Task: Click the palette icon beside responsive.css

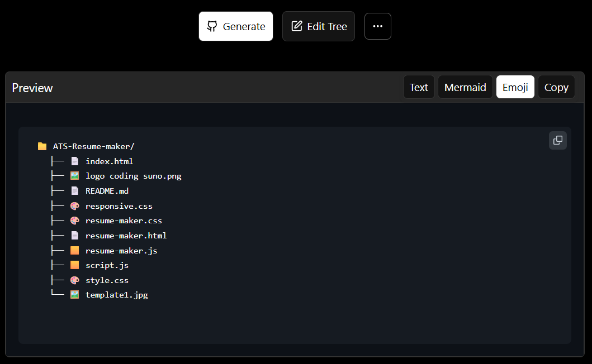Action: [75, 206]
